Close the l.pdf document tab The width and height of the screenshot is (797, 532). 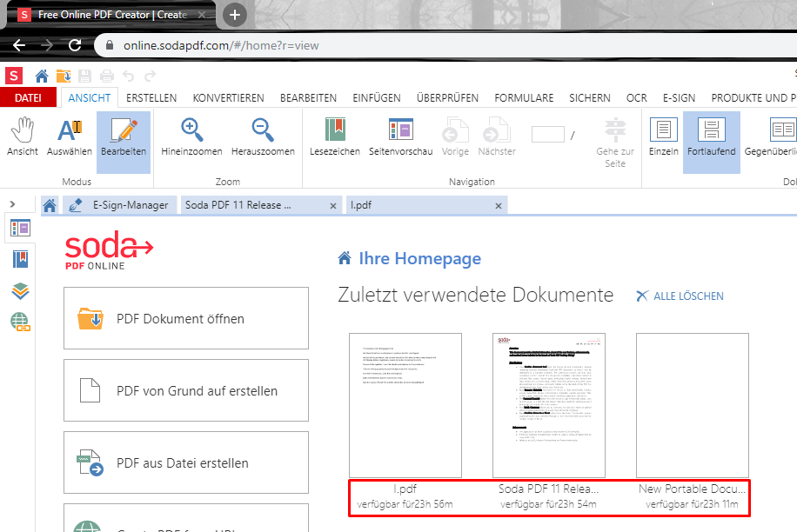click(498, 206)
